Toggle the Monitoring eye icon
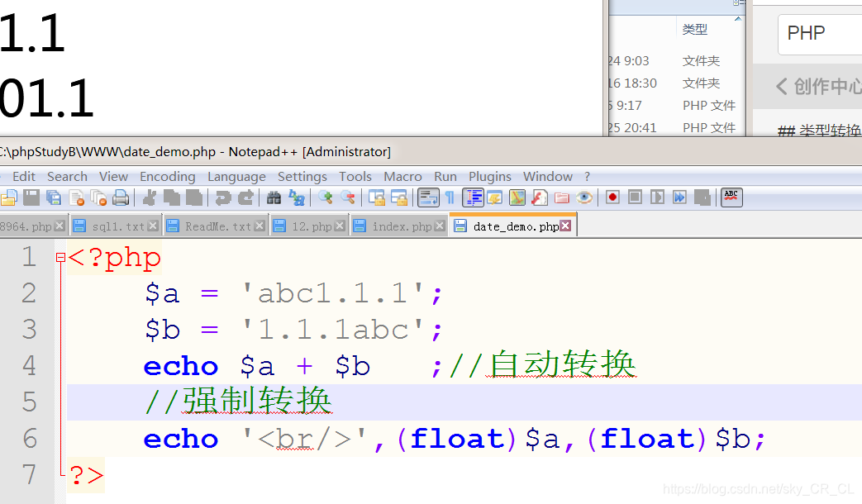 point(584,197)
